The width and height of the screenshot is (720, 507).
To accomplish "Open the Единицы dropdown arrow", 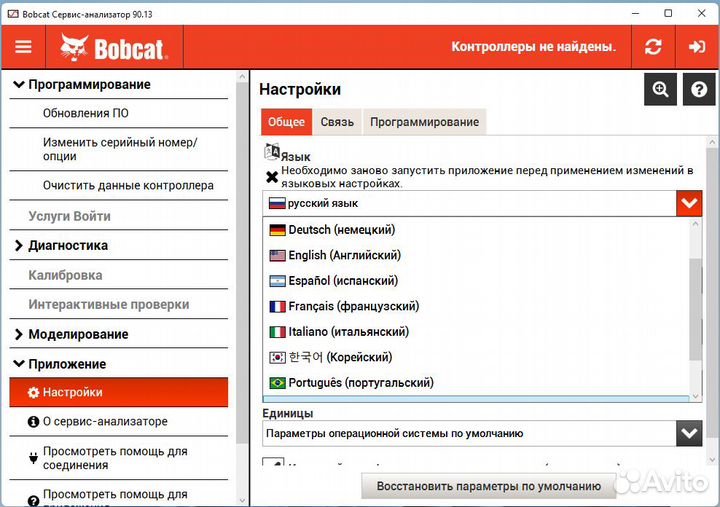I will pos(689,434).
